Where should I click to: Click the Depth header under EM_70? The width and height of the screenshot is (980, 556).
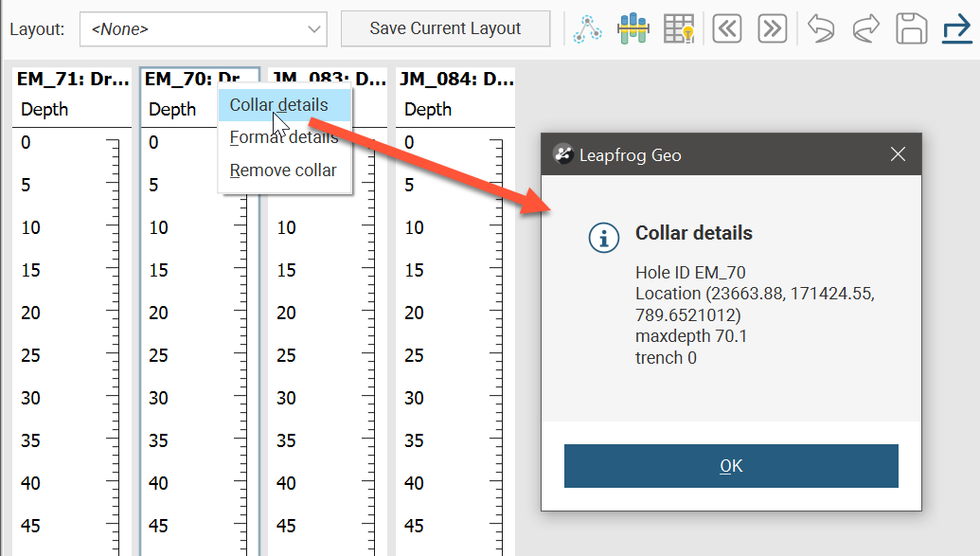pos(172,110)
